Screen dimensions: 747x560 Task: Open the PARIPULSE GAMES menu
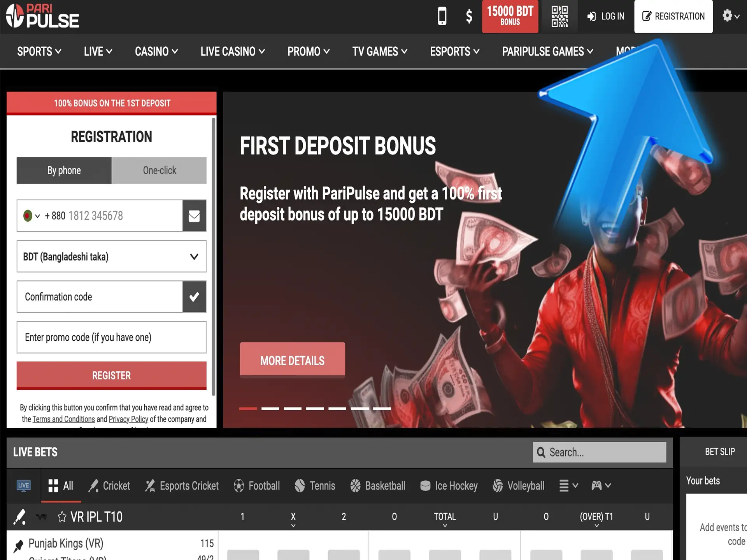[x=548, y=51]
